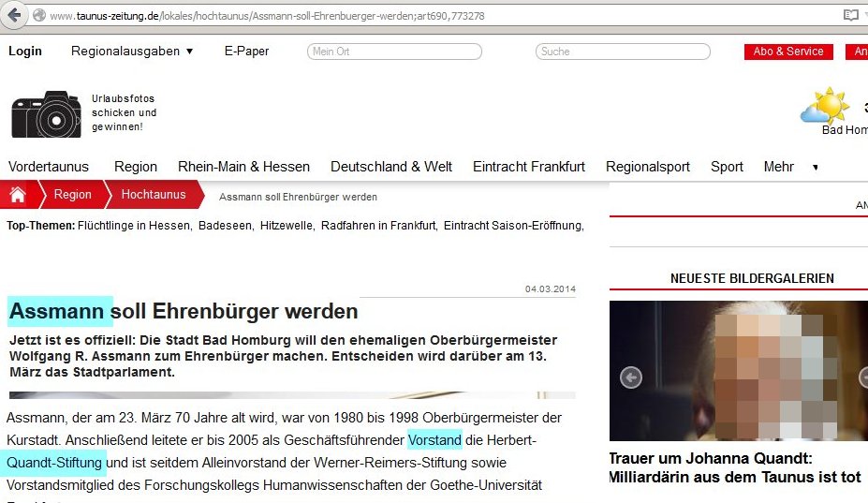Open the Regionalsport section
This screenshot has height=503, width=868.
[647, 167]
